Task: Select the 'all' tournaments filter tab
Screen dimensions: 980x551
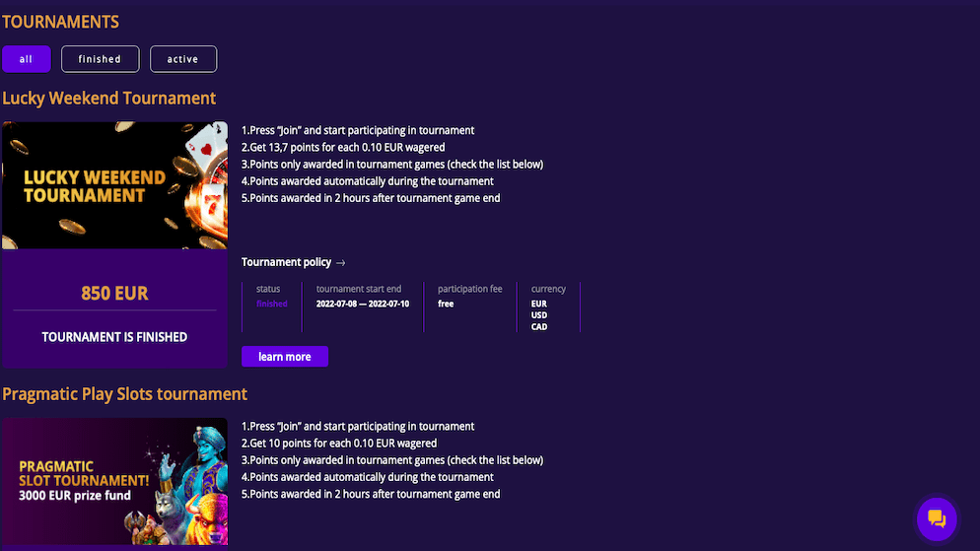Action: pyautogui.click(x=27, y=59)
